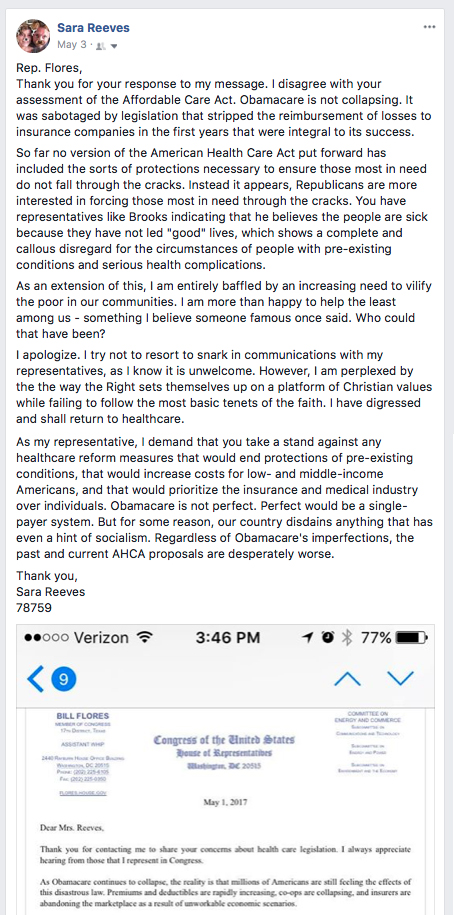Go to previous message with up chevron

coord(347,678)
